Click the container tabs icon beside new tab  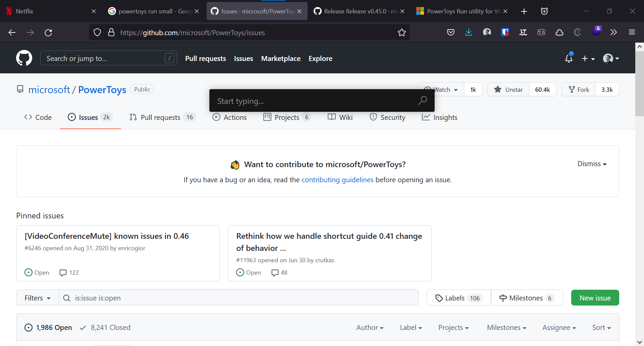(x=544, y=11)
